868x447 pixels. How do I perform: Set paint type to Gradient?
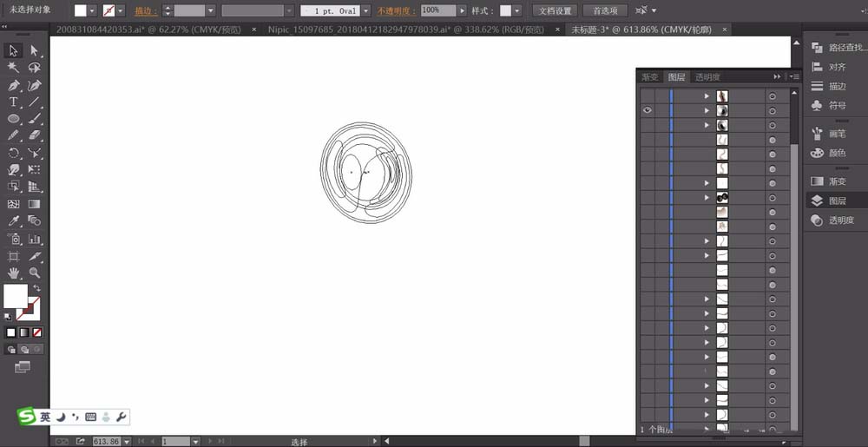click(x=23, y=332)
